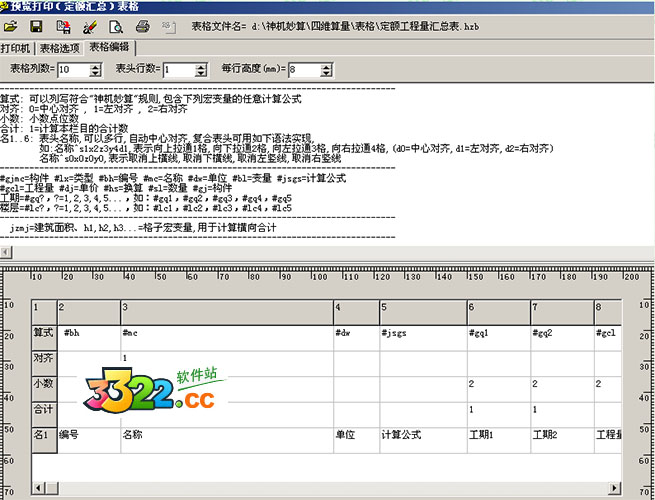Viewport: 655px width, 500px height.
Task: Select column header 3 in the table
Action: 227,312
